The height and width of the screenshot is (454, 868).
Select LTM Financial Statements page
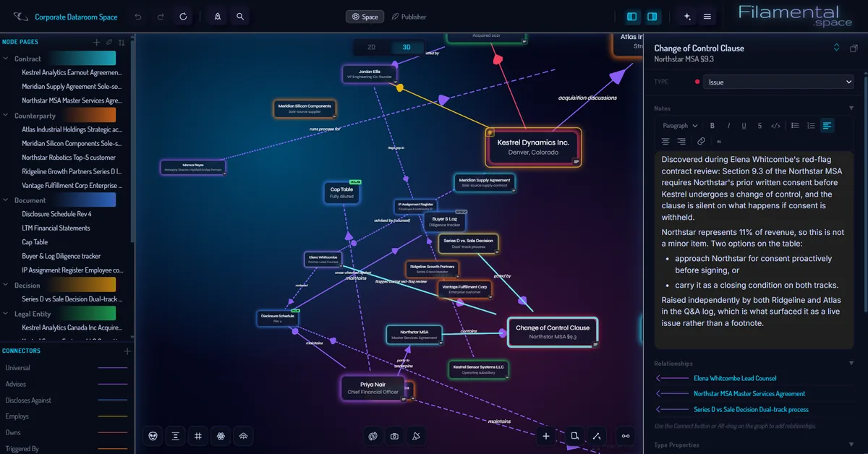click(56, 228)
